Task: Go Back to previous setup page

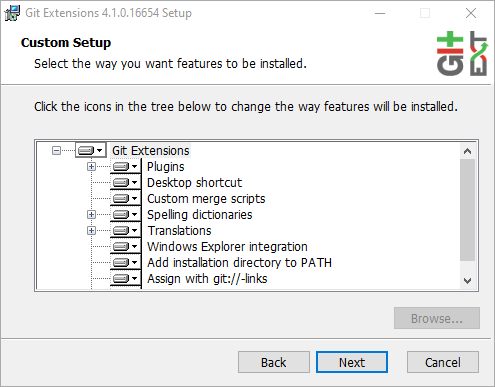Action: 274,362
